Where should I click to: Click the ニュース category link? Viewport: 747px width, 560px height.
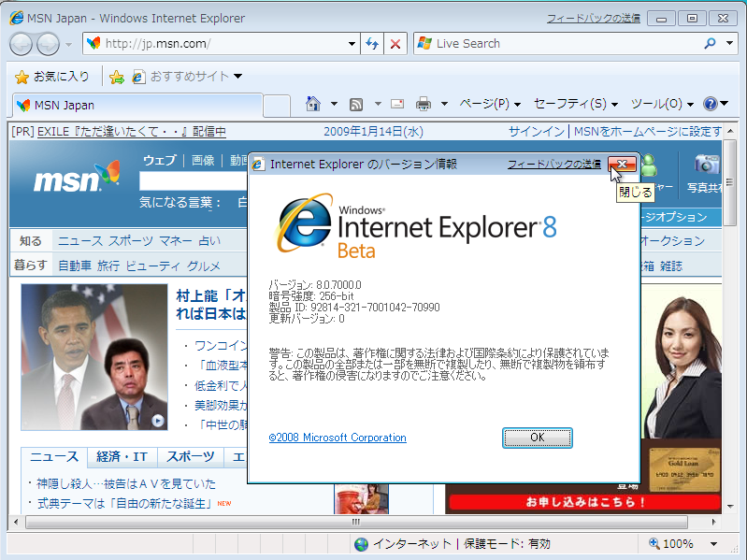[x=80, y=241]
